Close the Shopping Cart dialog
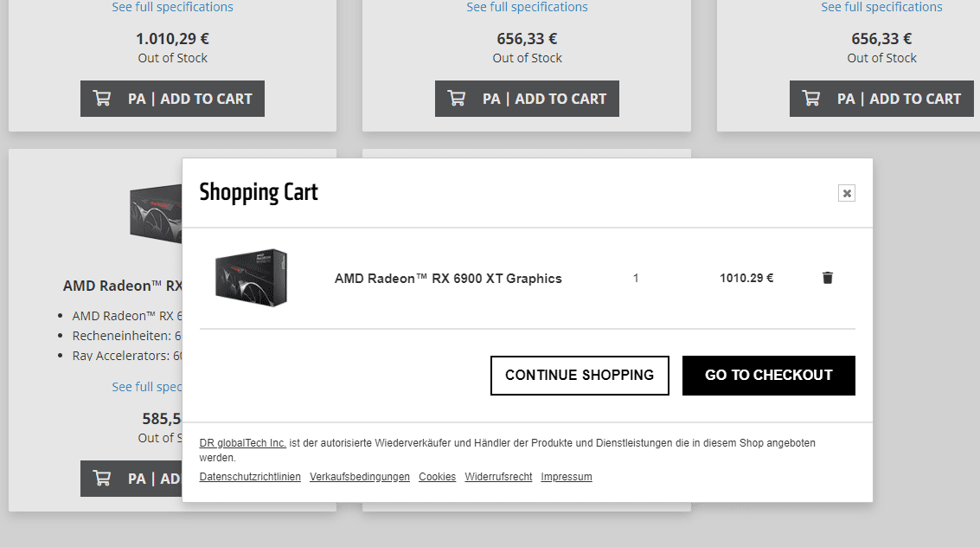980x547 pixels. point(847,193)
